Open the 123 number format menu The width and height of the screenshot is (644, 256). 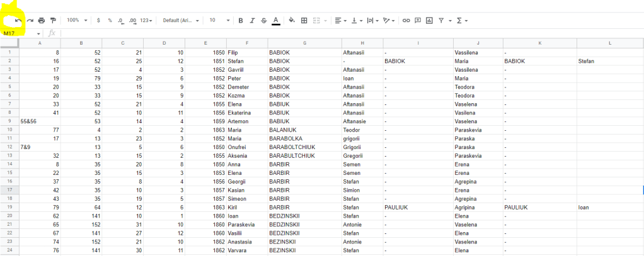tap(146, 21)
